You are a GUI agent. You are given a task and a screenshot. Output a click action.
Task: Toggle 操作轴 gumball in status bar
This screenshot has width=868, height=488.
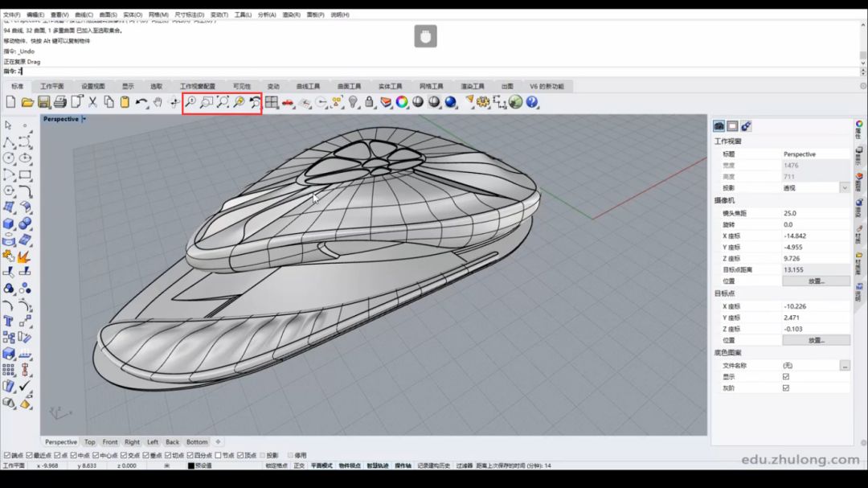tap(403, 465)
